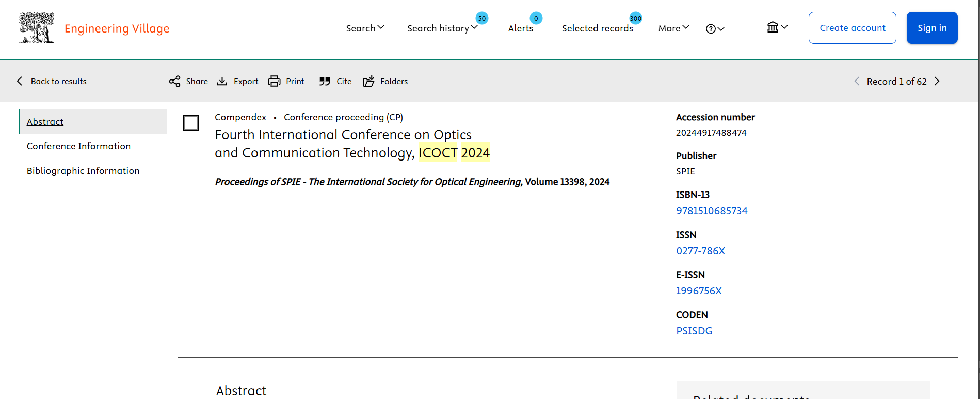Click the accession number 20244917488474
This screenshot has height=399, width=980.
(x=711, y=133)
